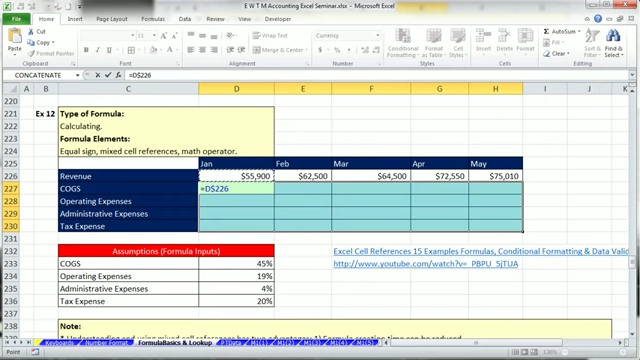
Task: Click the Bottom Align icon
Action: pos(213,36)
